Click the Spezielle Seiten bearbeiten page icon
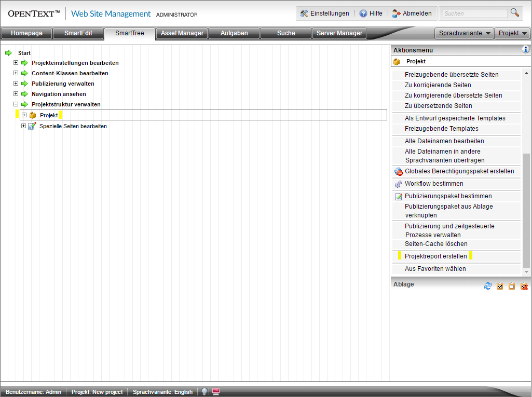This screenshot has width=532, height=397. click(x=32, y=126)
